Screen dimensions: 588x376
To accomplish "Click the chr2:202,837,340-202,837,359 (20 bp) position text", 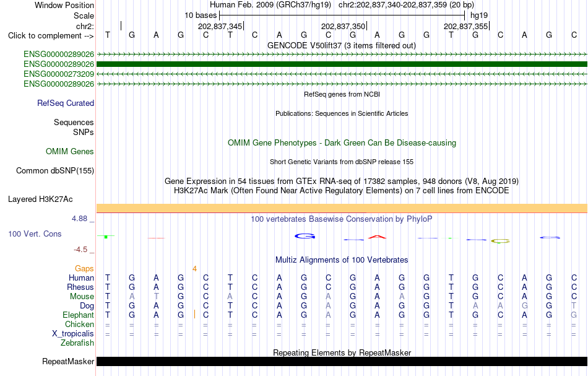I will (x=406, y=5).
